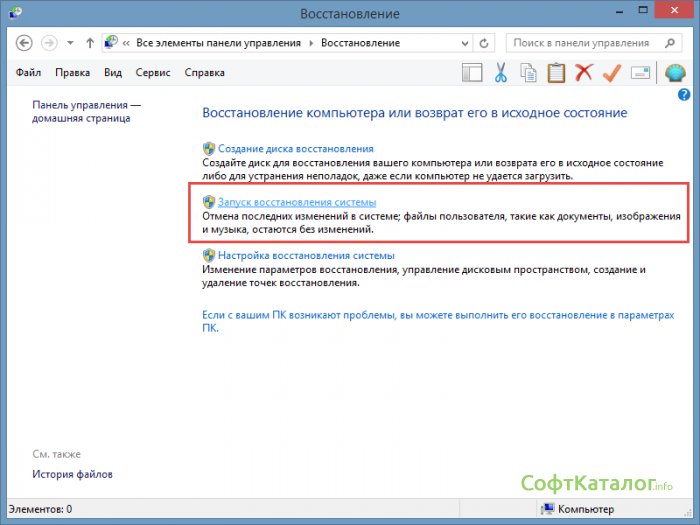
Task: Click the Настройка восстановления системы link
Action: tap(299, 255)
